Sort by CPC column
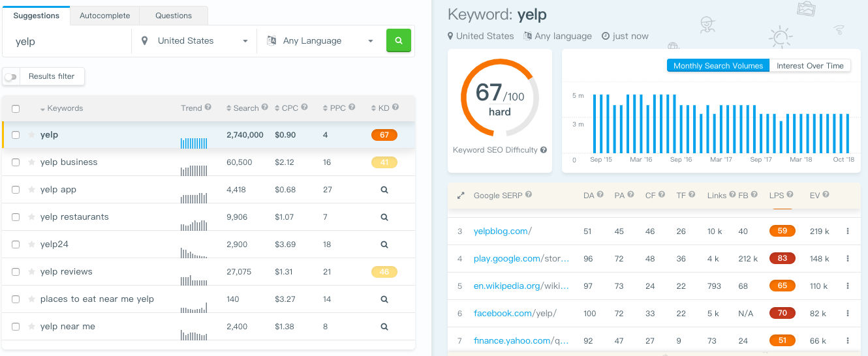 [287, 108]
